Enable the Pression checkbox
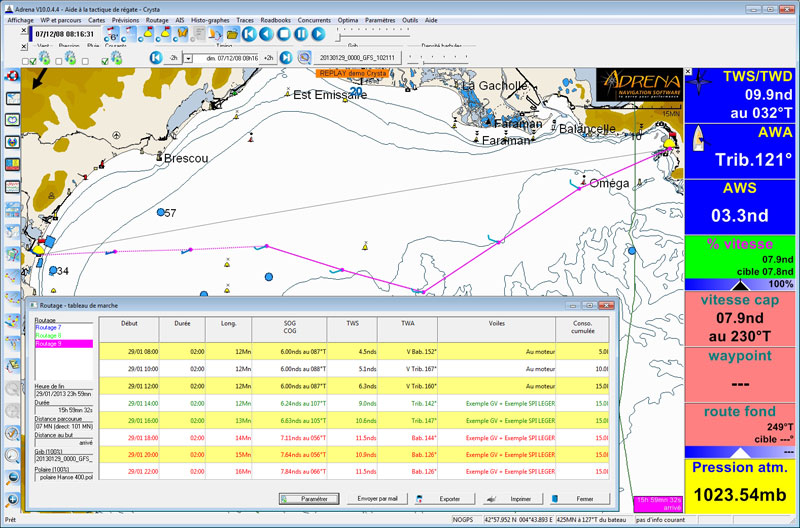Viewport: 800px width, 528px height. click(59, 61)
